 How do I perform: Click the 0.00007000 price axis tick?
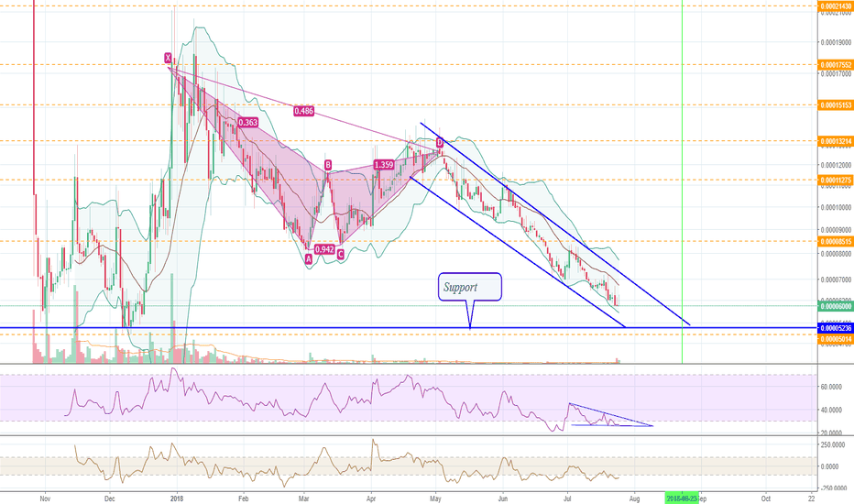pos(836,279)
